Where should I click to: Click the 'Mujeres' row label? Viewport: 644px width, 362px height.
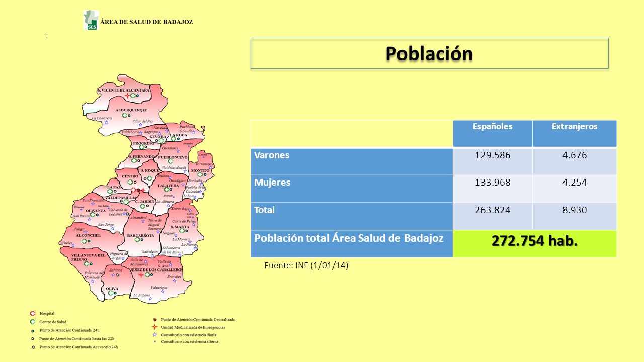(272, 183)
